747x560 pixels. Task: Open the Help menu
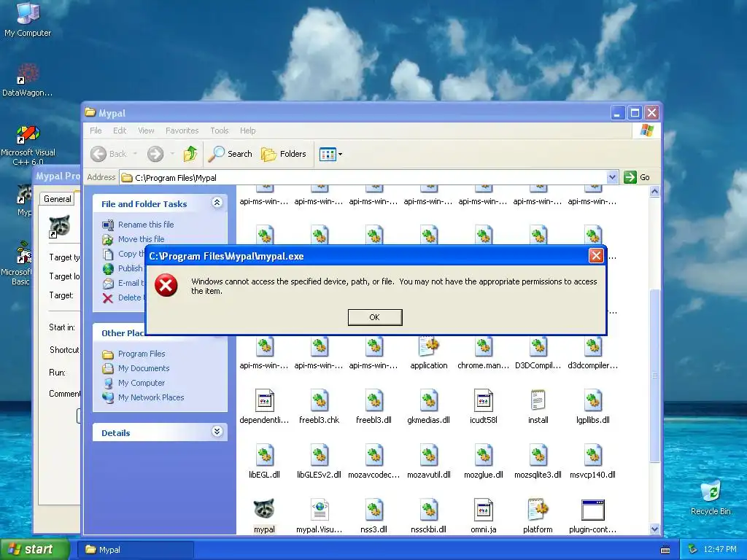(248, 131)
